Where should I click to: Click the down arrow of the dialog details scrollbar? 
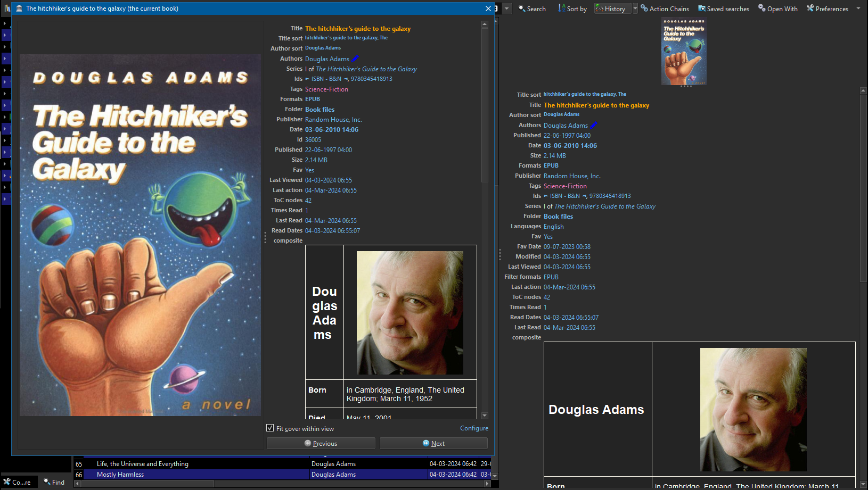[x=485, y=416]
